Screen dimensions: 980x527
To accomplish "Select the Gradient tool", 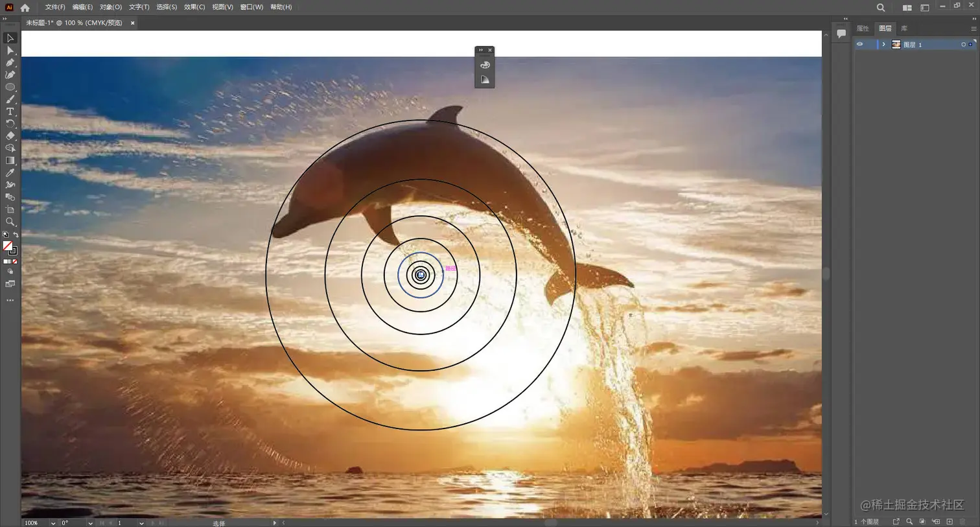I will [x=10, y=161].
